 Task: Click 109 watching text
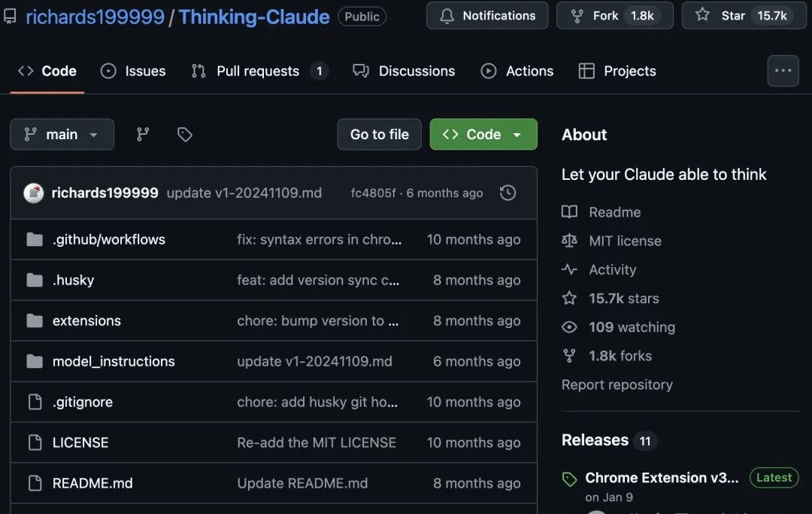pos(632,327)
